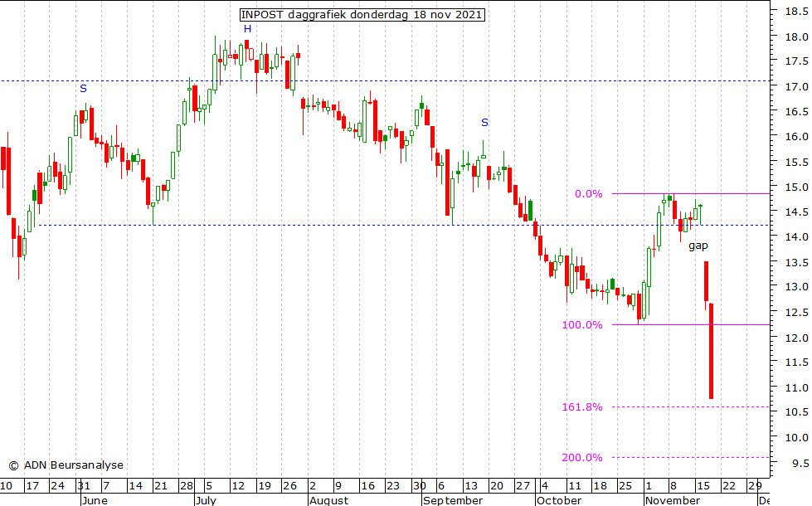Click the date label 23 on the time axis

393,486
